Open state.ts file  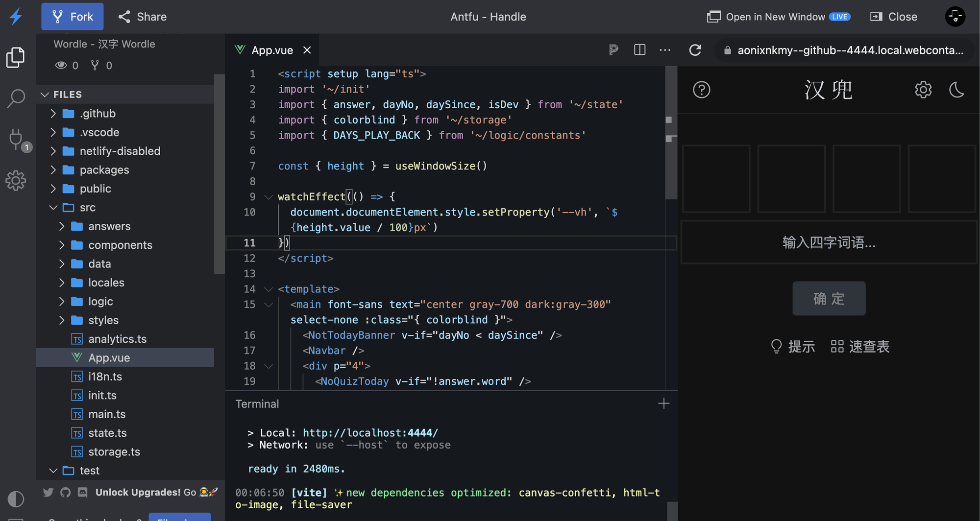pyautogui.click(x=125, y=433)
